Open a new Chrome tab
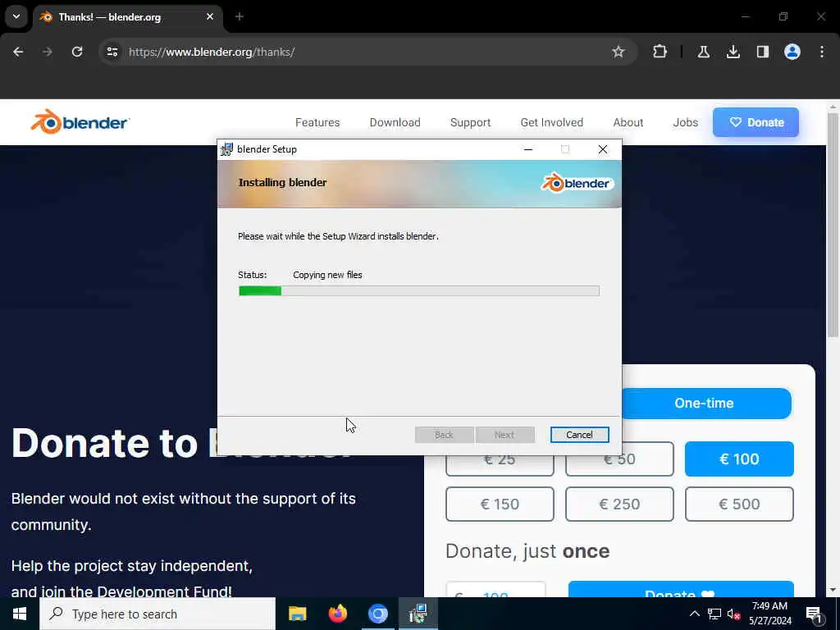The width and height of the screenshot is (840, 630). [240, 16]
